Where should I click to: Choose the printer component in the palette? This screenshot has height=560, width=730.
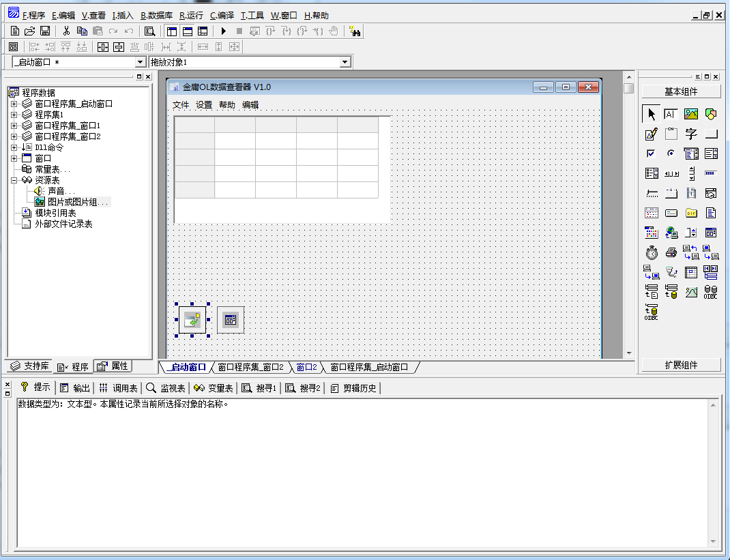[x=671, y=252]
